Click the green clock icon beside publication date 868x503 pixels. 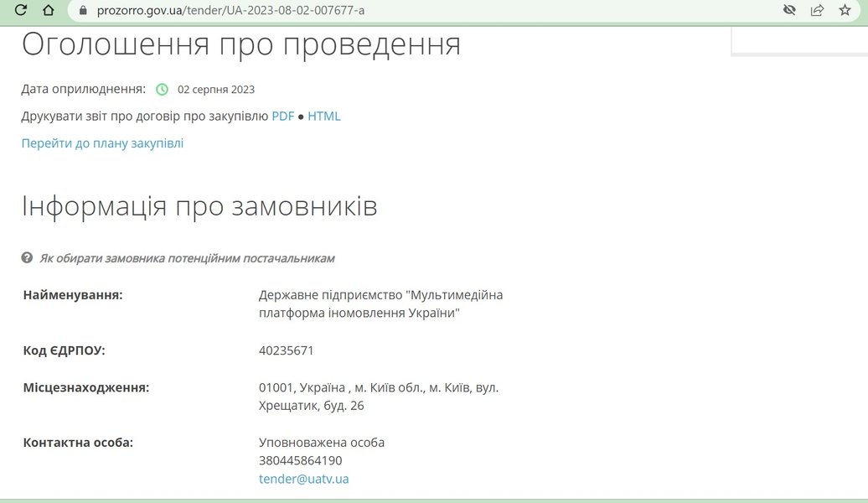(x=162, y=90)
